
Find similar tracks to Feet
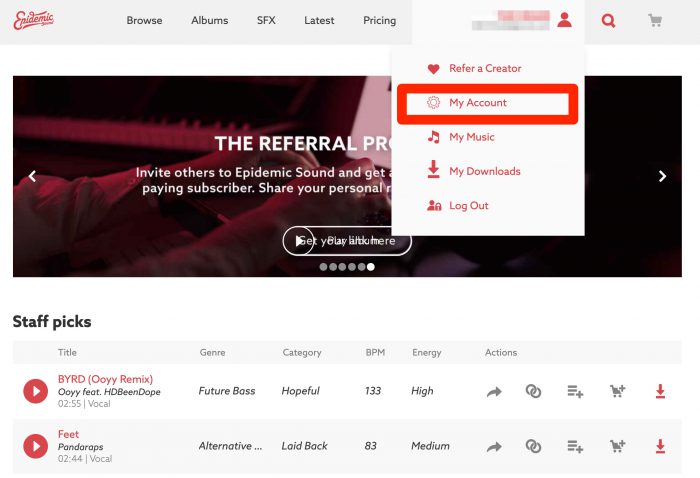pyautogui.click(x=533, y=446)
